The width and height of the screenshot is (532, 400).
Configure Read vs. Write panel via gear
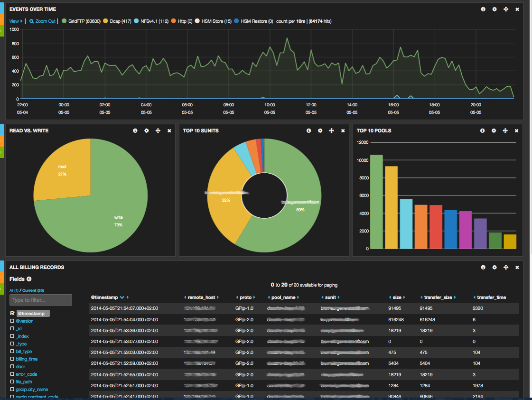[x=147, y=130]
